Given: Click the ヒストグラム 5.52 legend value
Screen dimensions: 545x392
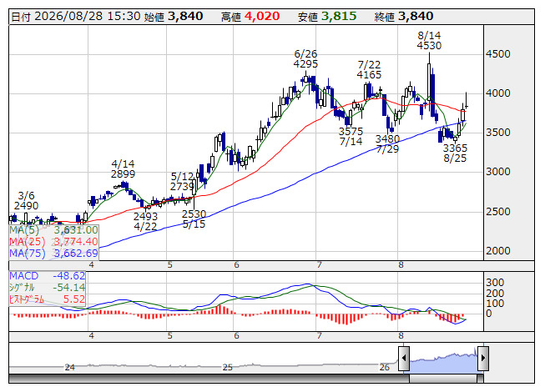Looking at the screenshot, I should click(x=48, y=299).
